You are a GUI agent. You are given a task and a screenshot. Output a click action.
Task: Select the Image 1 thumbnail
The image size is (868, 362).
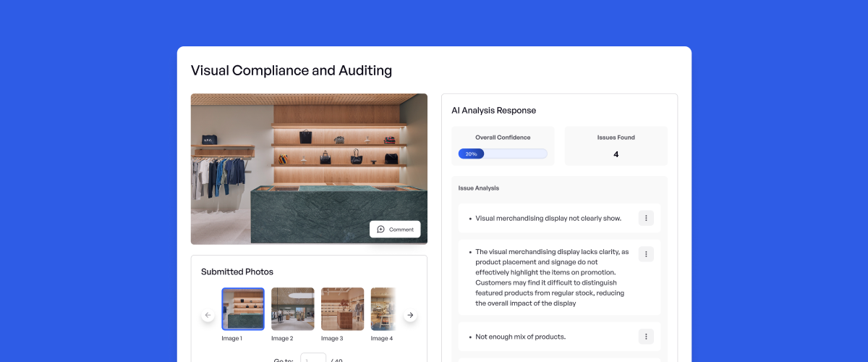243,309
